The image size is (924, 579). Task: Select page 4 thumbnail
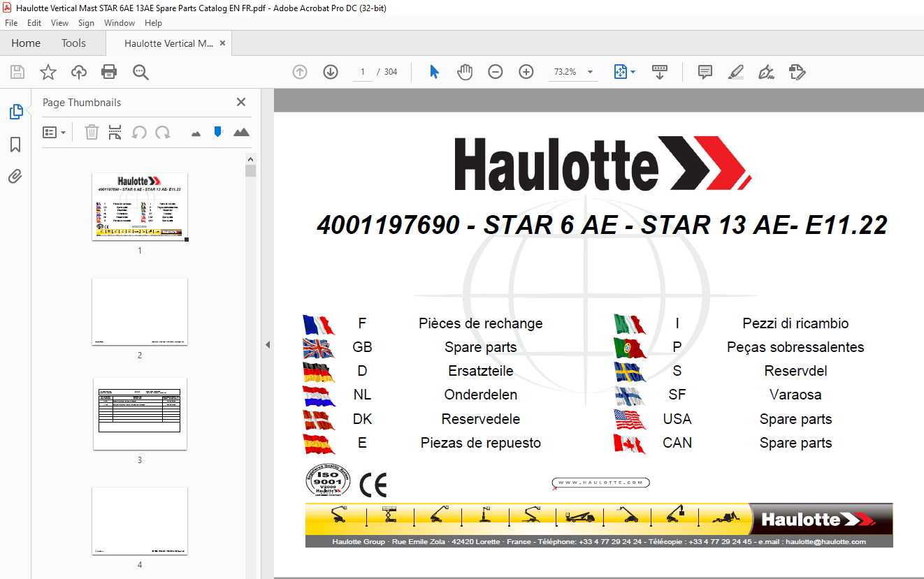click(x=140, y=521)
